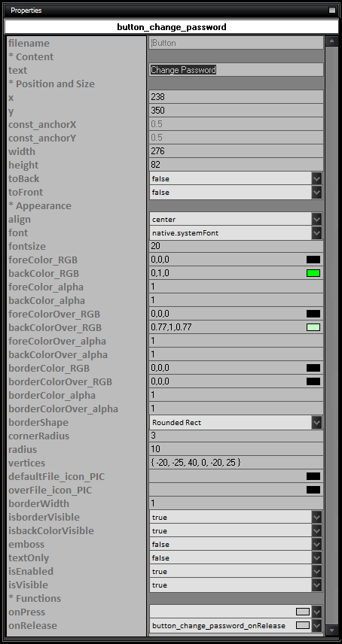Click the onRelease function editor icon
342x644 pixels.
303,625
